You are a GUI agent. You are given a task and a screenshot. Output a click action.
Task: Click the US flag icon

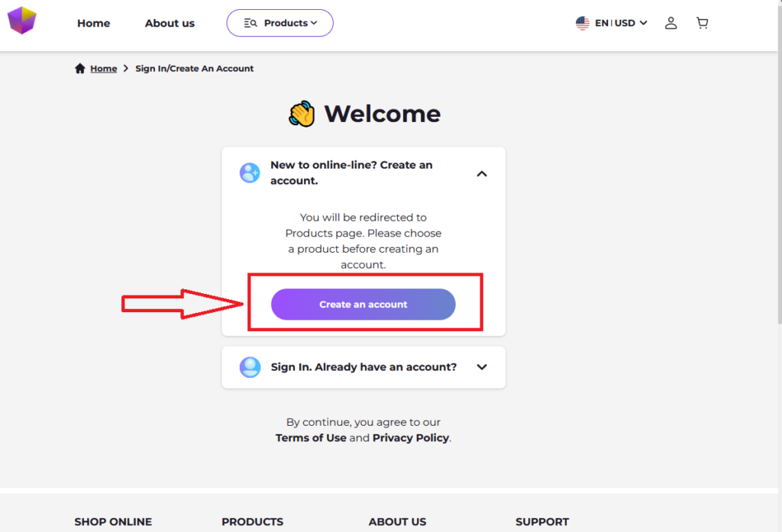[x=583, y=23]
